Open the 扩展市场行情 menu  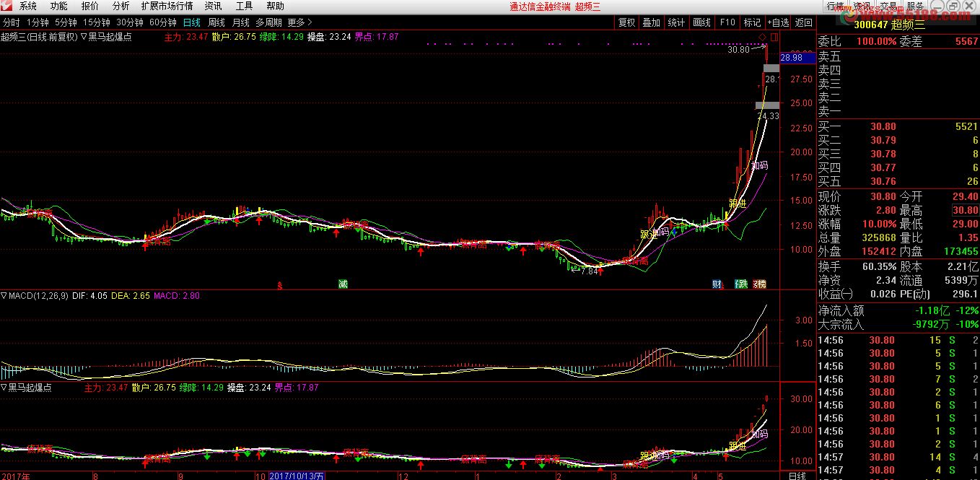pos(167,6)
